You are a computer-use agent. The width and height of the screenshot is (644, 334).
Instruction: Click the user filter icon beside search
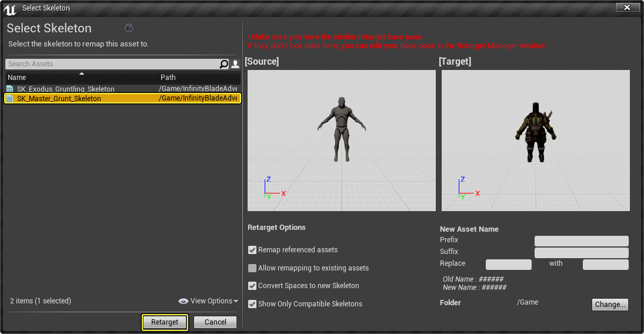[235, 64]
